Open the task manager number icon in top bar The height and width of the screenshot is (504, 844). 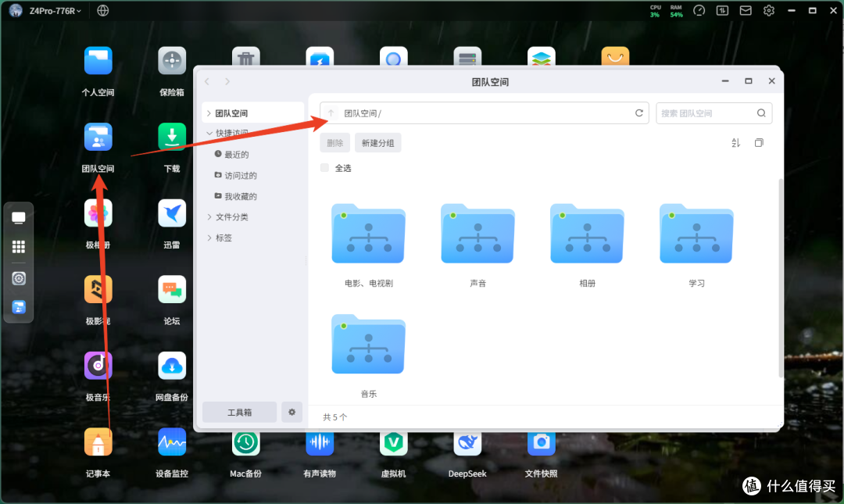click(722, 10)
